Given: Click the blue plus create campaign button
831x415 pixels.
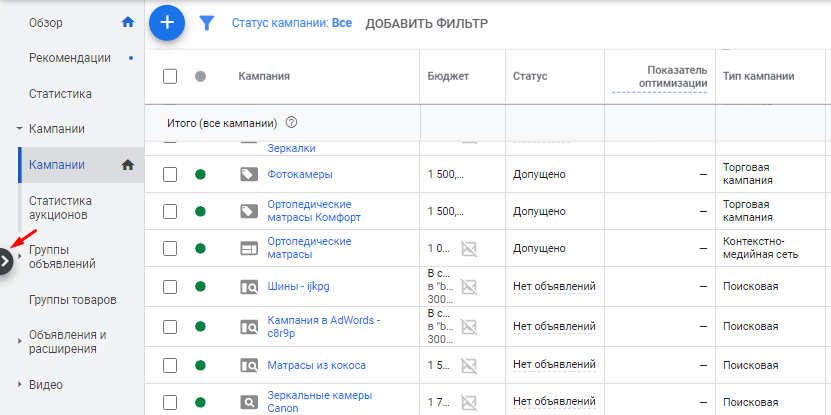Looking at the screenshot, I should pos(167,22).
